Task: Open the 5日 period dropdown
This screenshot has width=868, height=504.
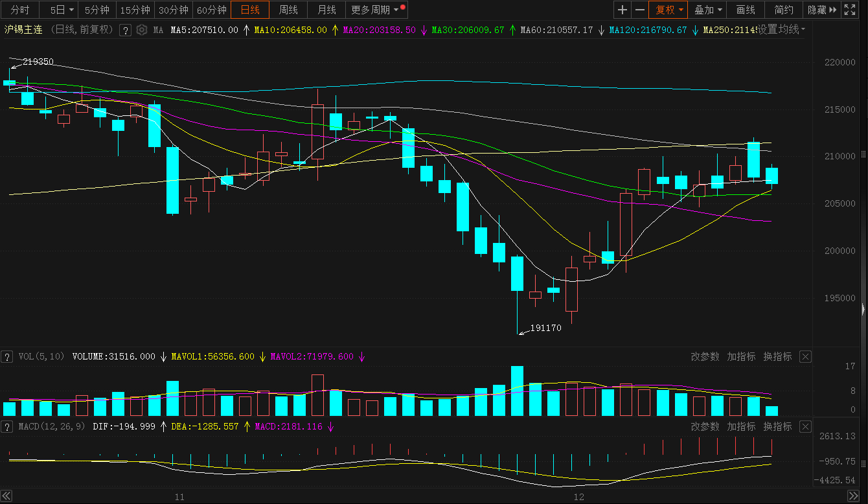Action: coord(62,10)
